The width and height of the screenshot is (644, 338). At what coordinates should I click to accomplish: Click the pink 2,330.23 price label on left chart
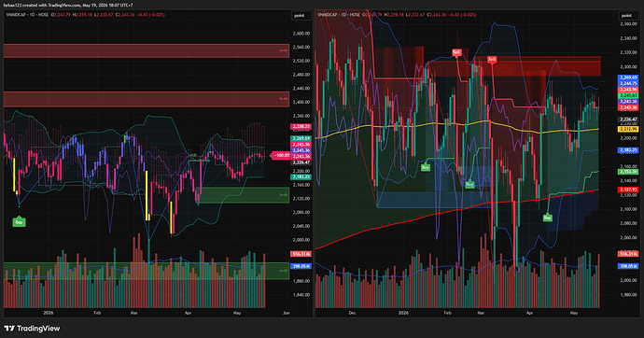pyautogui.click(x=301, y=126)
